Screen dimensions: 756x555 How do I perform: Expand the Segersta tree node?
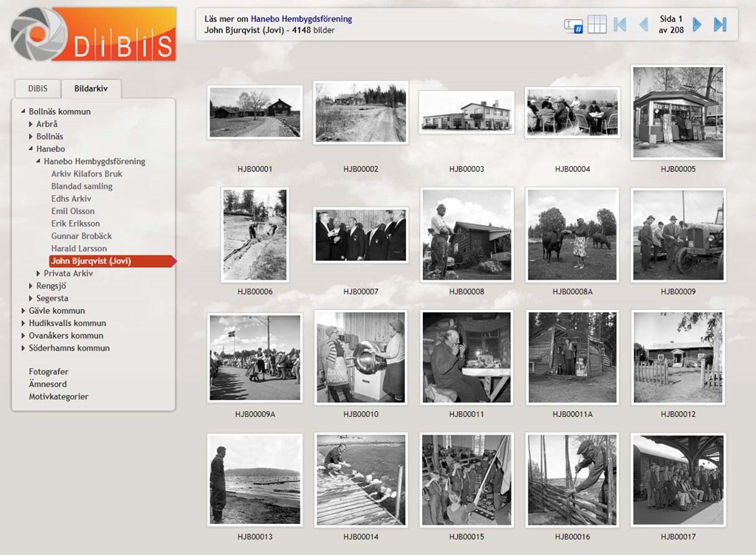coord(31,298)
